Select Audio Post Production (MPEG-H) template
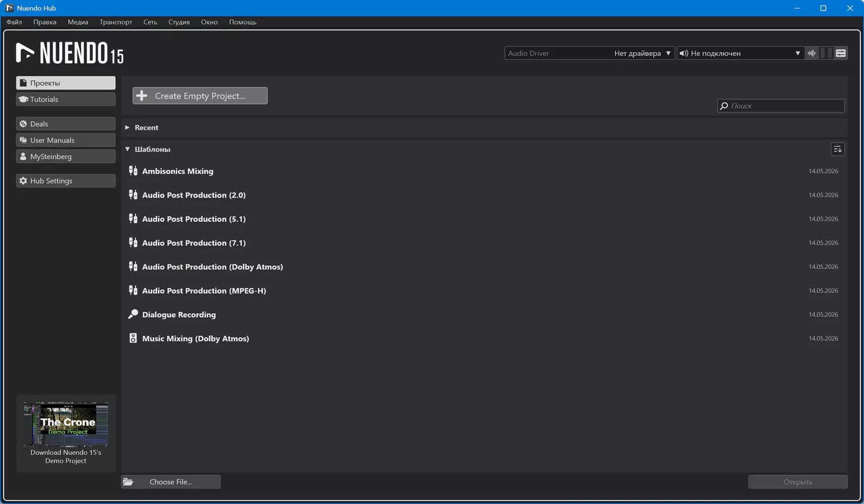The image size is (864, 504). point(484,291)
